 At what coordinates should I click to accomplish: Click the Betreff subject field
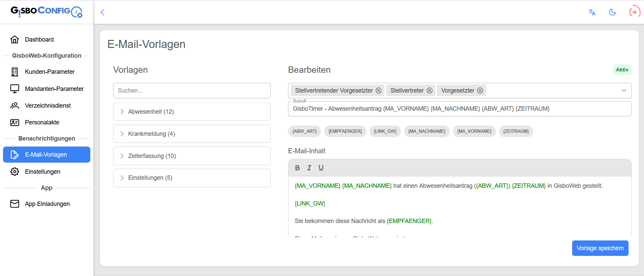(460, 109)
